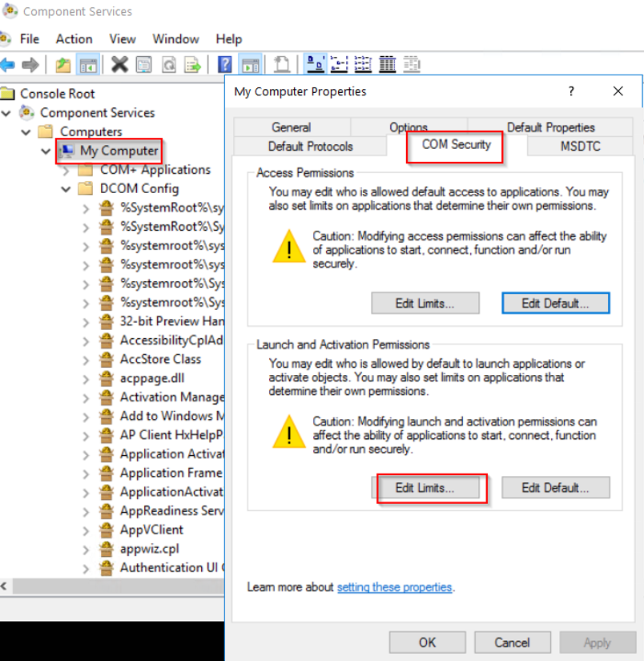Image resolution: width=644 pixels, height=661 pixels.
Task: Switch to the Options tab
Action: point(409,126)
